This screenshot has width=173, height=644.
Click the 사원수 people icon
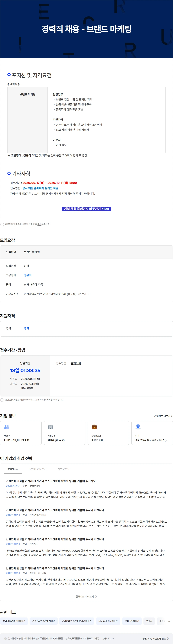pyautogui.click(x=7, y=427)
